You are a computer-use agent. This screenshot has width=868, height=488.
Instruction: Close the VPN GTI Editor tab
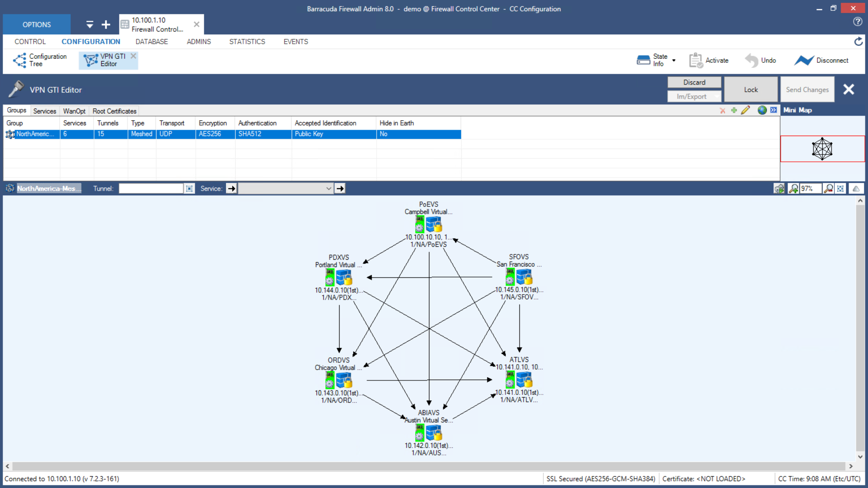pos(133,56)
